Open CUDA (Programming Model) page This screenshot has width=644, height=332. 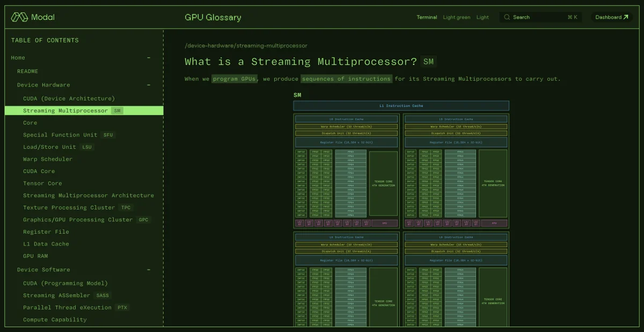[65, 284]
